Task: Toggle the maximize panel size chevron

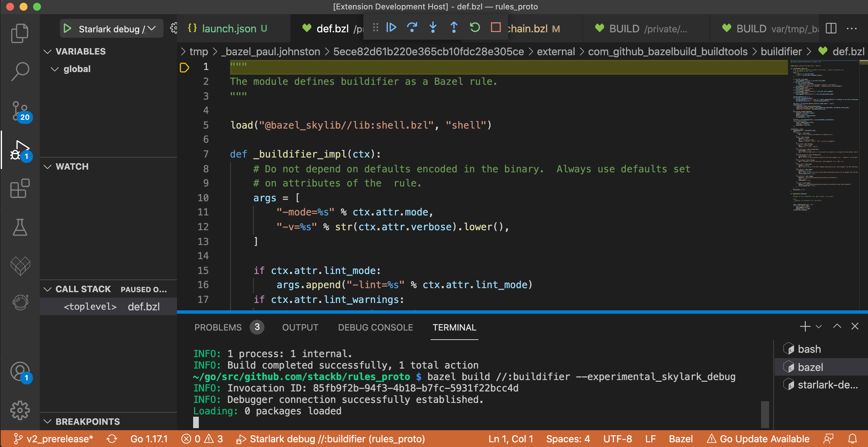Action: [837, 326]
